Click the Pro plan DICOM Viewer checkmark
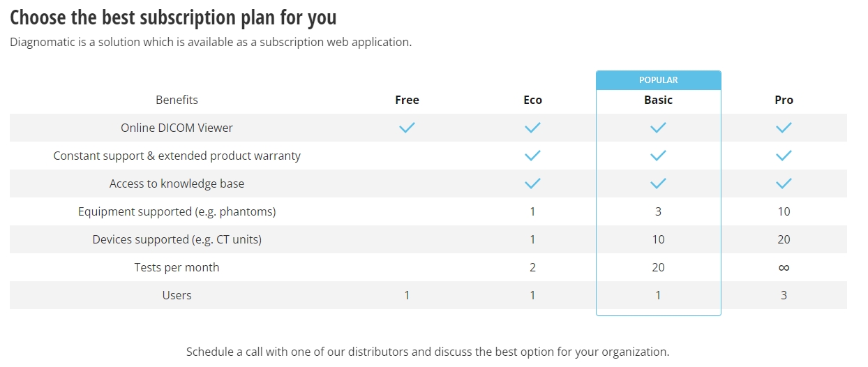The width and height of the screenshot is (868, 367). [x=784, y=128]
